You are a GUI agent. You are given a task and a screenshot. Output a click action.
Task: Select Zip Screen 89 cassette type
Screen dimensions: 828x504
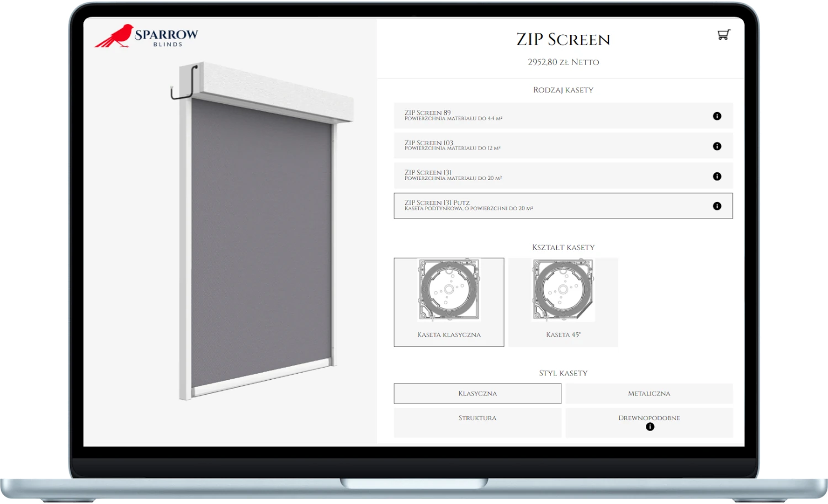(x=563, y=116)
